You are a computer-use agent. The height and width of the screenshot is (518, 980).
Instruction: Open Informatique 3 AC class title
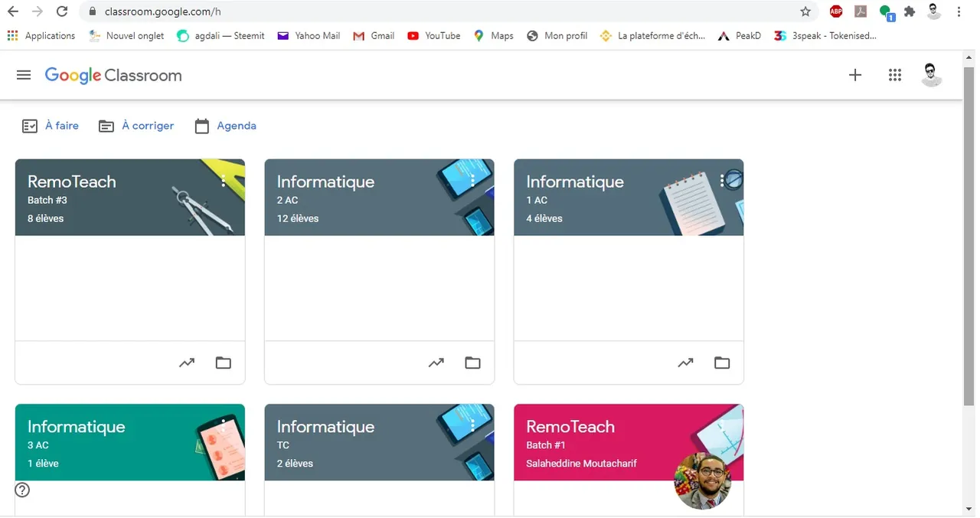pos(76,427)
